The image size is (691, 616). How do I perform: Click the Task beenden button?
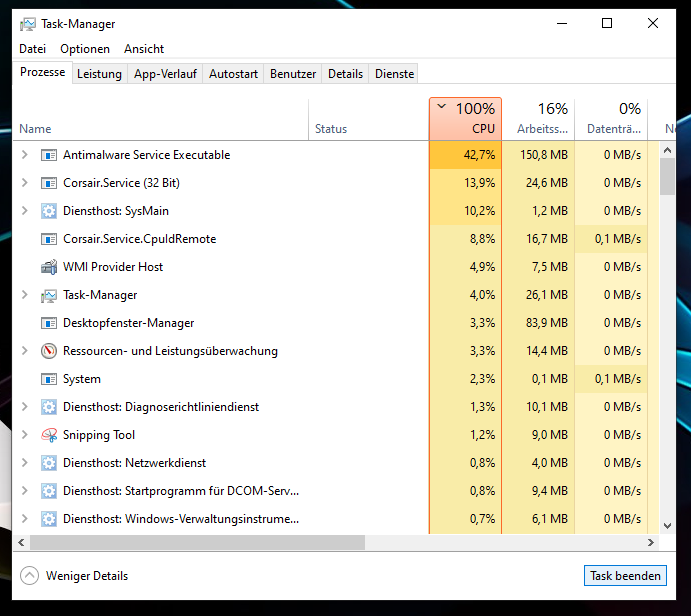625,576
